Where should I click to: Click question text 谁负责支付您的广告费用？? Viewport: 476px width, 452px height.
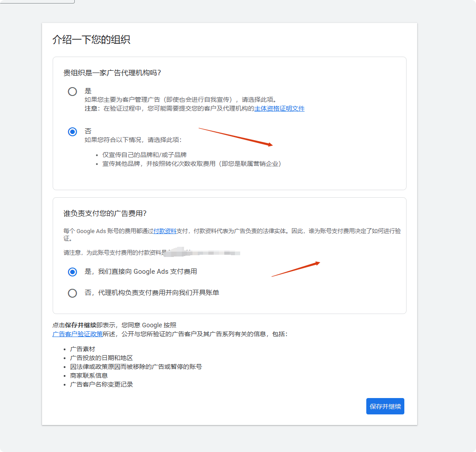105,214
